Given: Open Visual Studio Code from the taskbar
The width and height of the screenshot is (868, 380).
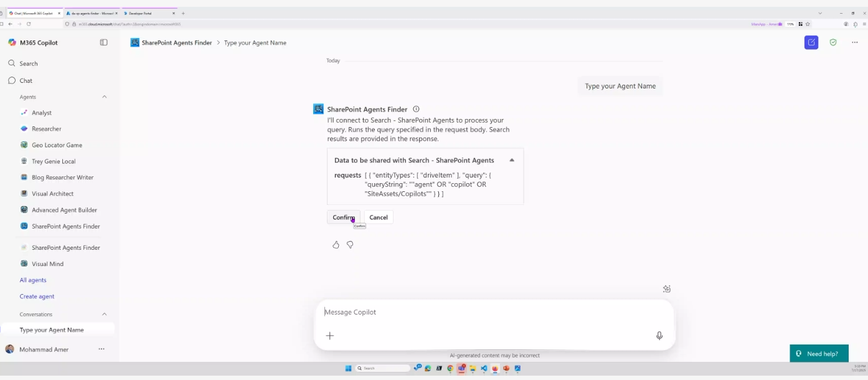Looking at the screenshot, I should coord(484,368).
